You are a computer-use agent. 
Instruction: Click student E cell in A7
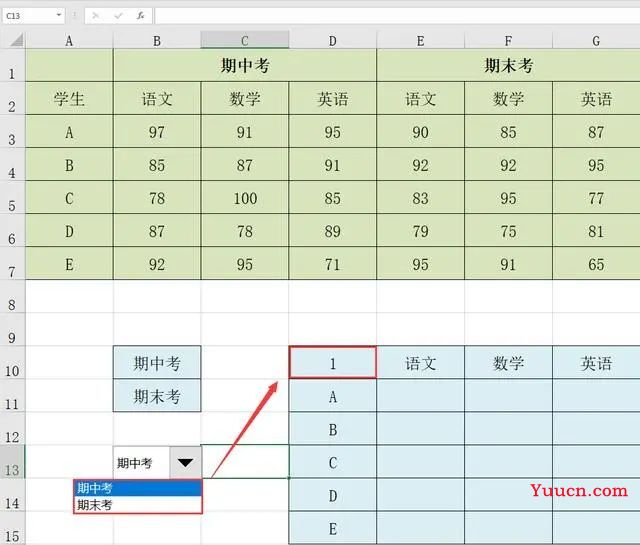69,264
